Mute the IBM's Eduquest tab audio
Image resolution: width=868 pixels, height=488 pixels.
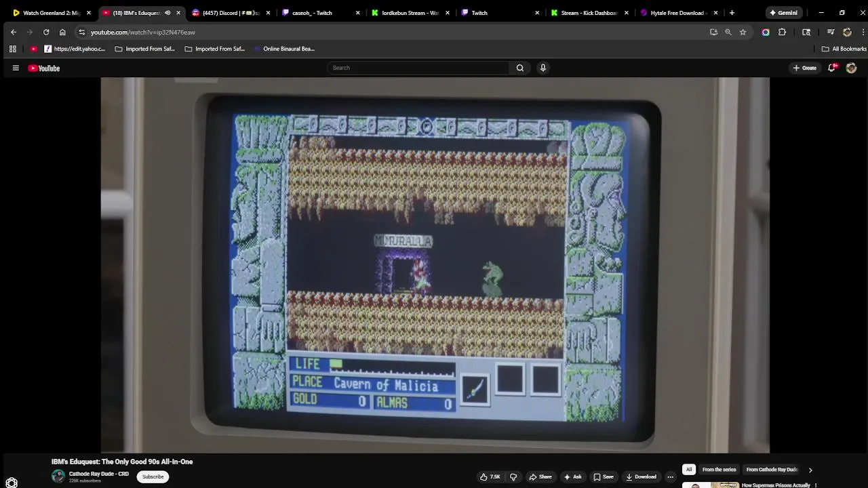pyautogui.click(x=167, y=13)
